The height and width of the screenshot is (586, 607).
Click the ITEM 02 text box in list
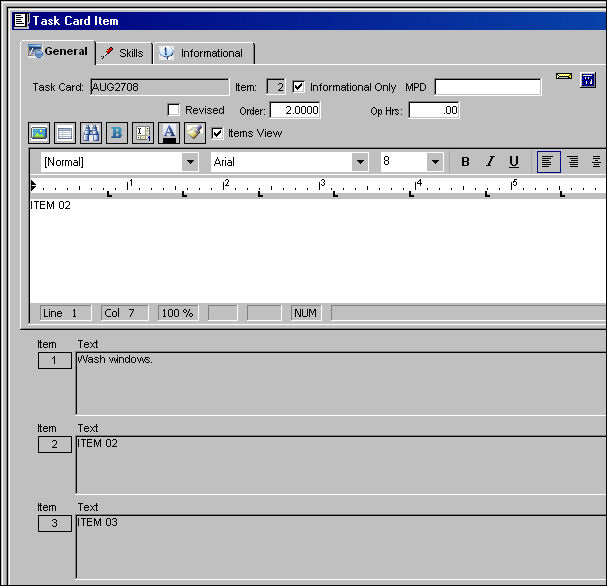click(341, 465)
